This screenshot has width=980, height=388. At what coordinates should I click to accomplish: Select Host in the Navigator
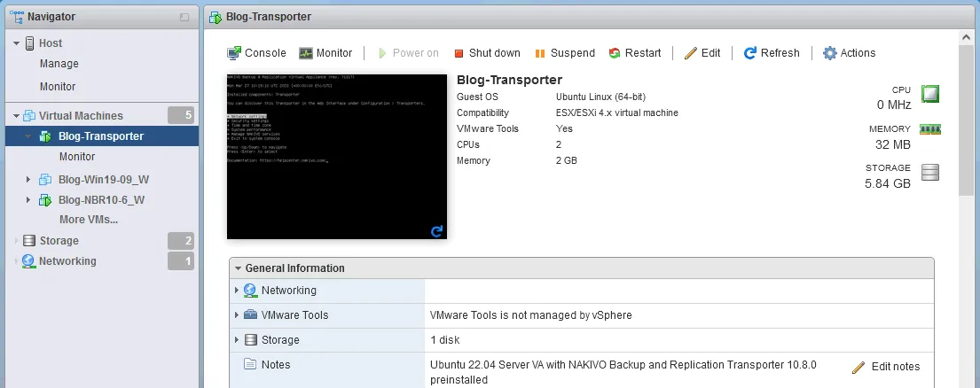51,43
